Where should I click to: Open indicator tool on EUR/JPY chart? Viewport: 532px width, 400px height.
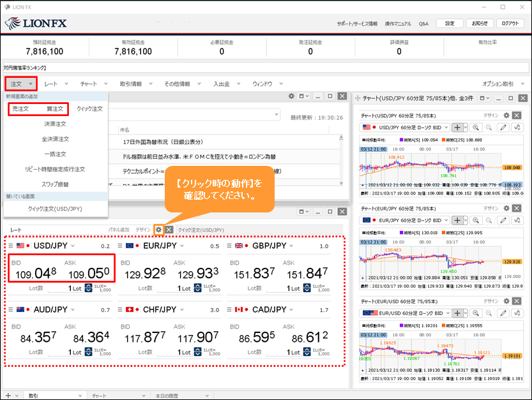(x=517, y=220)
